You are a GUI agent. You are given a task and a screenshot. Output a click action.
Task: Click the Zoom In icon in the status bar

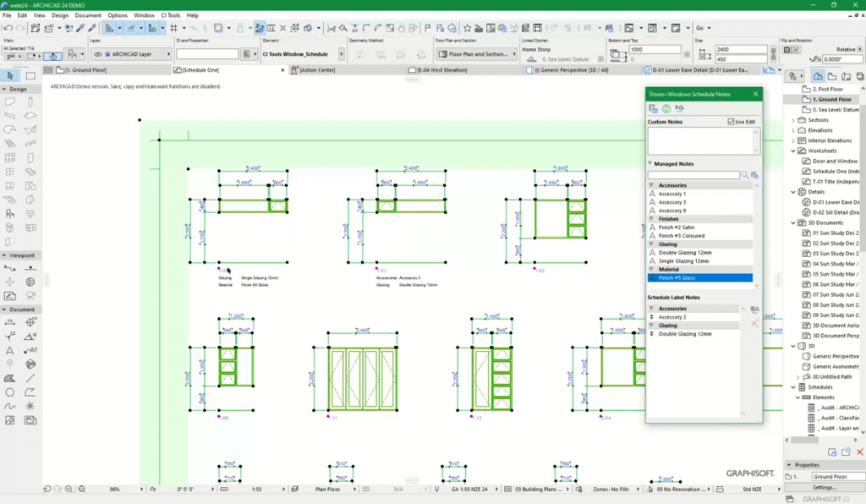[69, 489]
